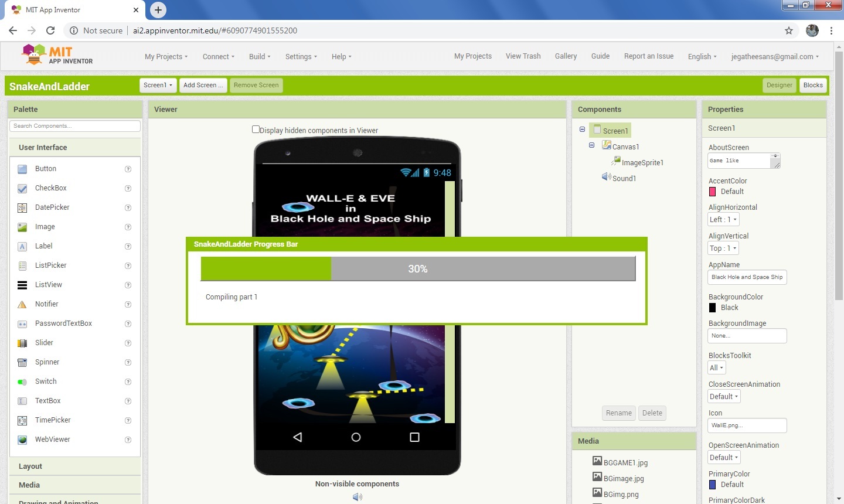Viewport: 844px width, 504px height.
Task: Expand the Layout palette section
Action: point(75,466)
